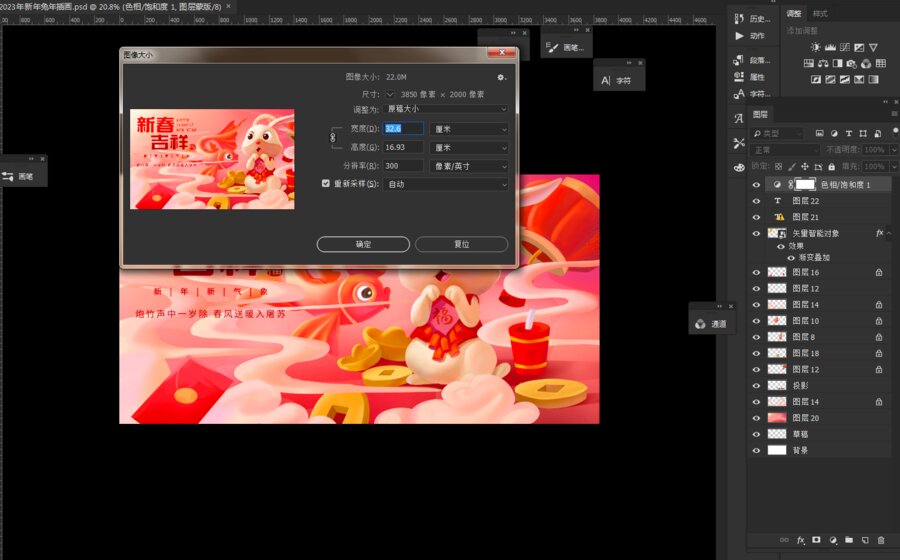This screenshot has height=560, width=900.
Task: Hide the 背景 layer
Action: click(x=756, y=450)
